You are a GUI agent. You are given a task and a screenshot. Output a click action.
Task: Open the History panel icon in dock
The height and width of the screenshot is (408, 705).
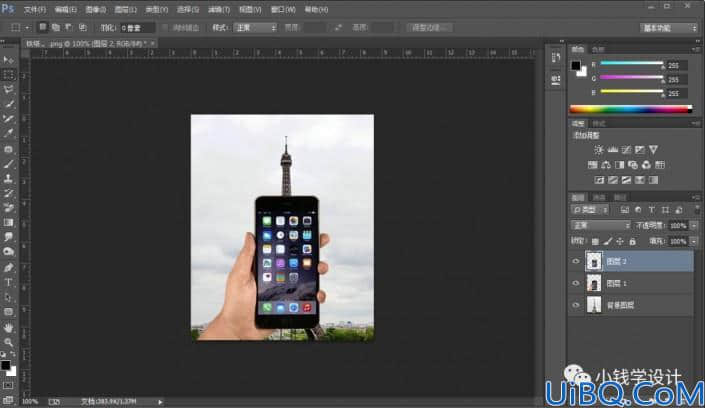556,57
